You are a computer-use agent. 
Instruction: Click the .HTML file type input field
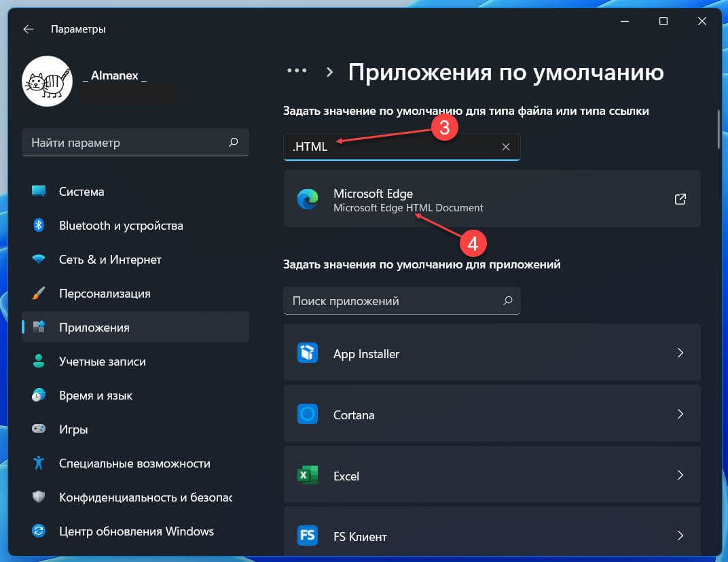pyautogui.click(x=401, y=147)
